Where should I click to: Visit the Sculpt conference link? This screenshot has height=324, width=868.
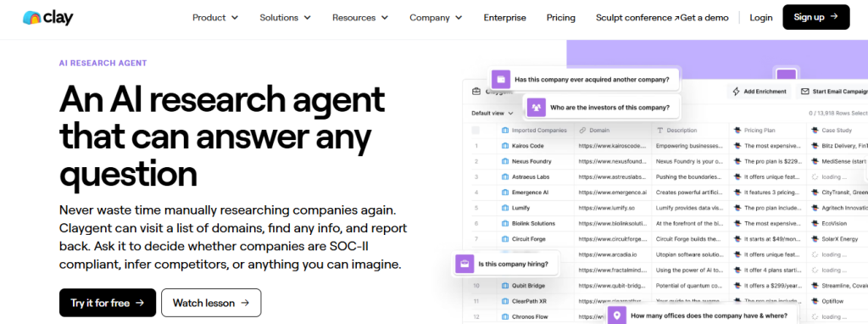click(637, 18)
